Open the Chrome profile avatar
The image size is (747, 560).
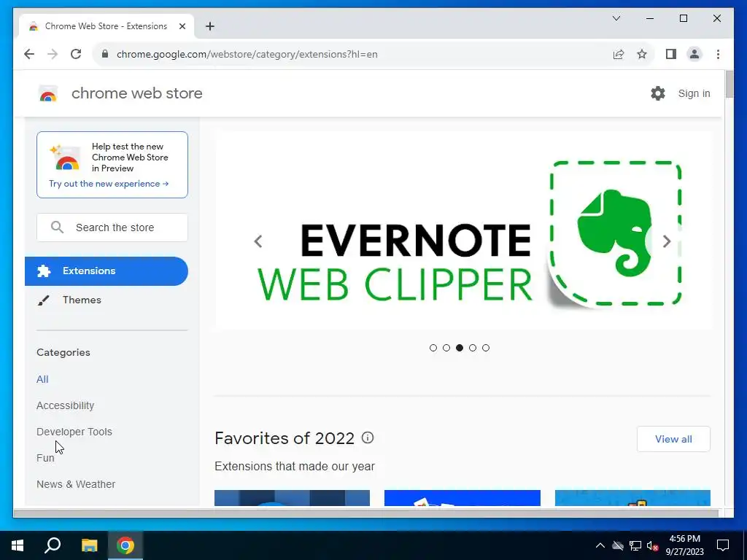pyautogui.click(x=694, y=54)
